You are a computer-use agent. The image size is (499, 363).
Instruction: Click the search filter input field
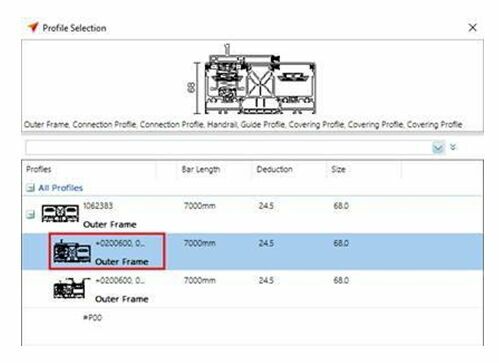229,147
